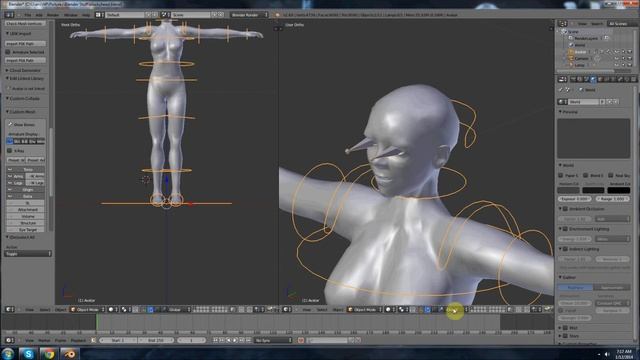640x360 pixels.
Task: Open the Render menu in top bar
Action: (53, 15)
